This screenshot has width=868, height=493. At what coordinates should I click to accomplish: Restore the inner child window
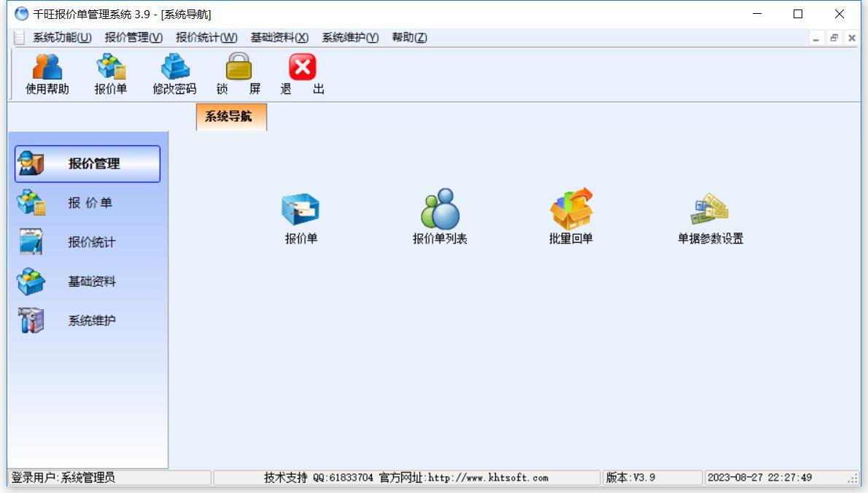(834, 38)
